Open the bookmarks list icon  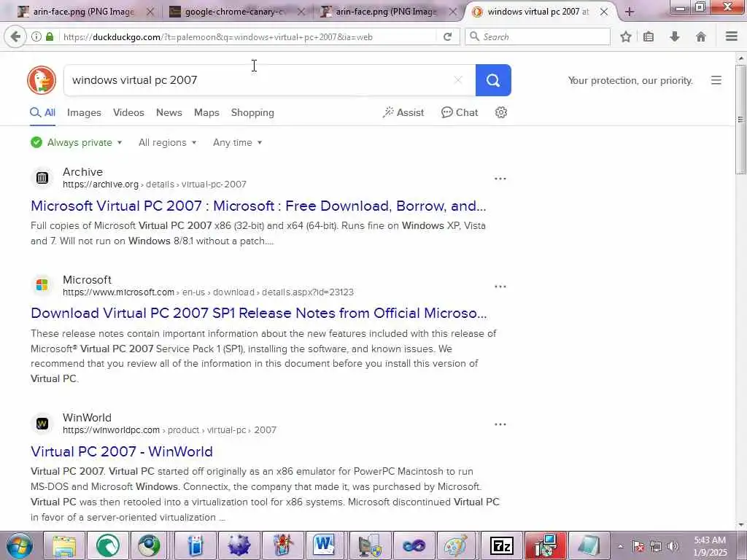pyautogui.click(x=649, y=36)
